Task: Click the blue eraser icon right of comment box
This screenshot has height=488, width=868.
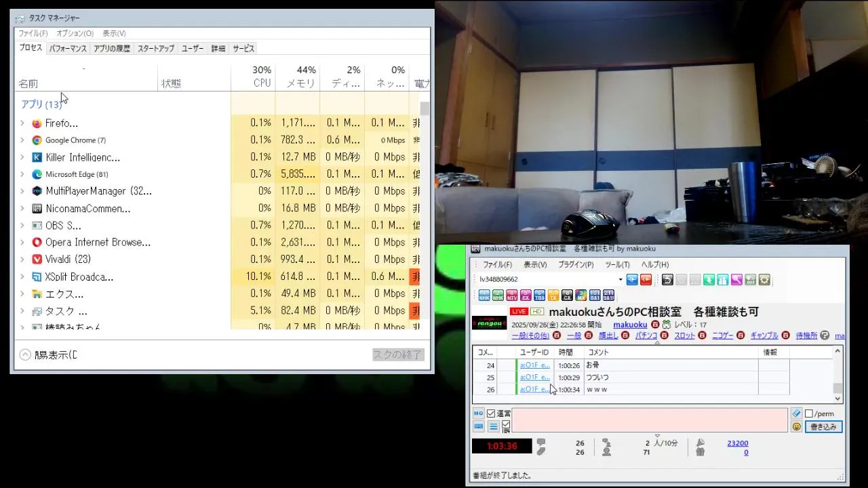Action: [796, 413]
